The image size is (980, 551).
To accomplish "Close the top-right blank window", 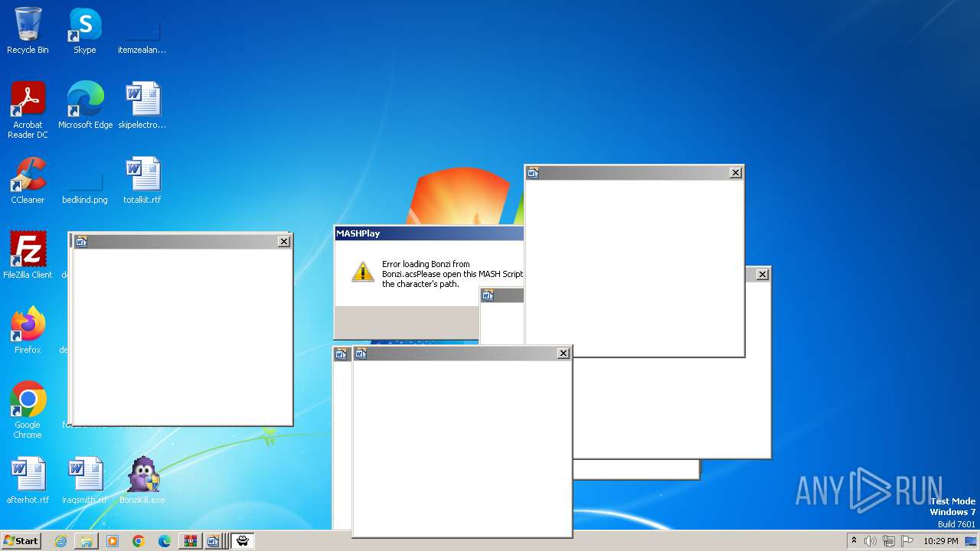I will pos(736,173).
